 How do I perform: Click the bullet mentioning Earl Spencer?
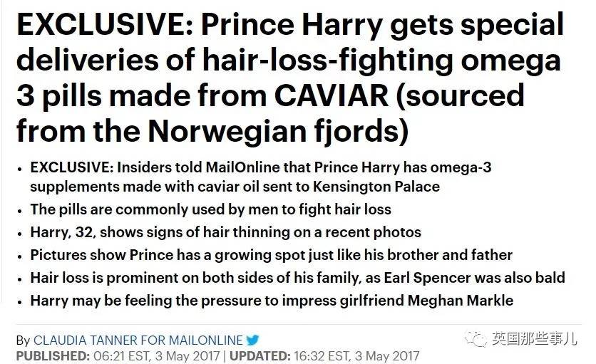click(x=297, y=278)
